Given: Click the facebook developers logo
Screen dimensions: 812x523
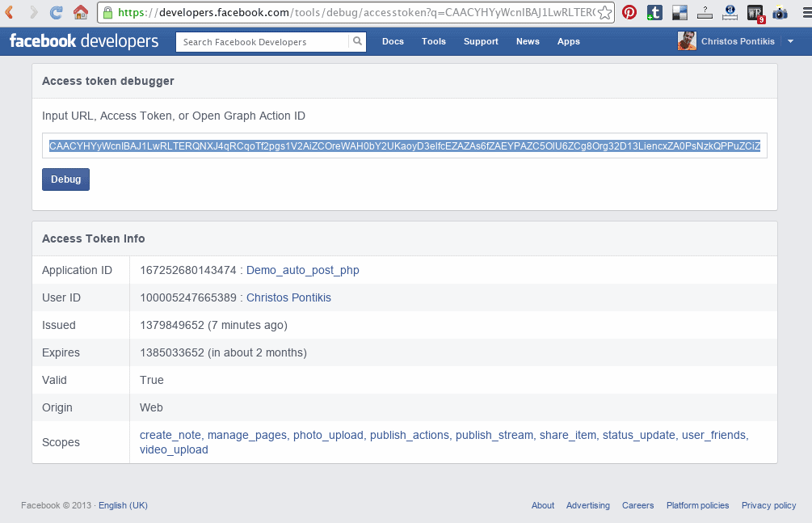Looking at the screenshot, I should [84, 41].
